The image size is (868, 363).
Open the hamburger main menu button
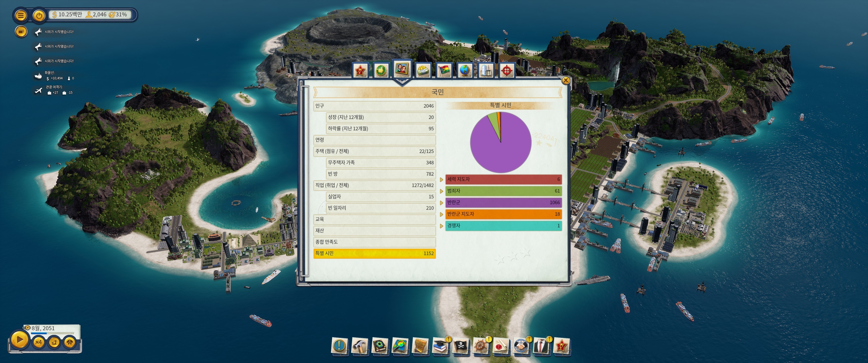tap(20, 15)
